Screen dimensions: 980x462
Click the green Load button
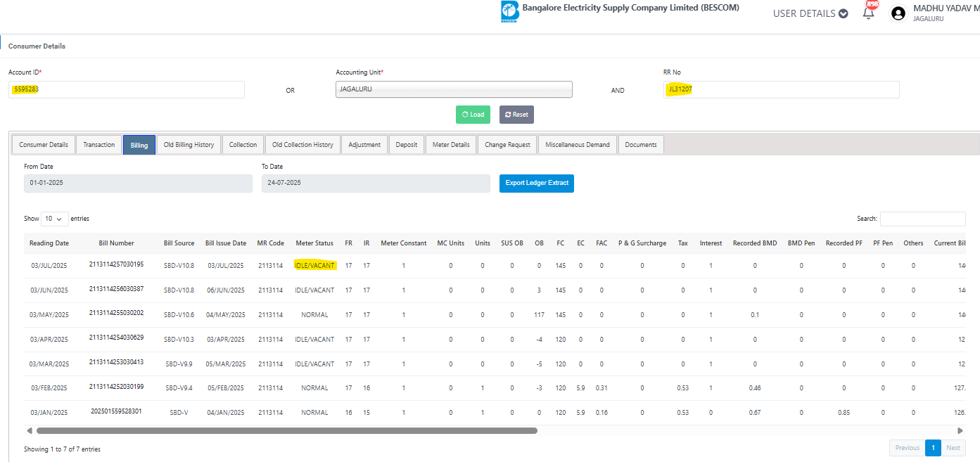[473, 115]
